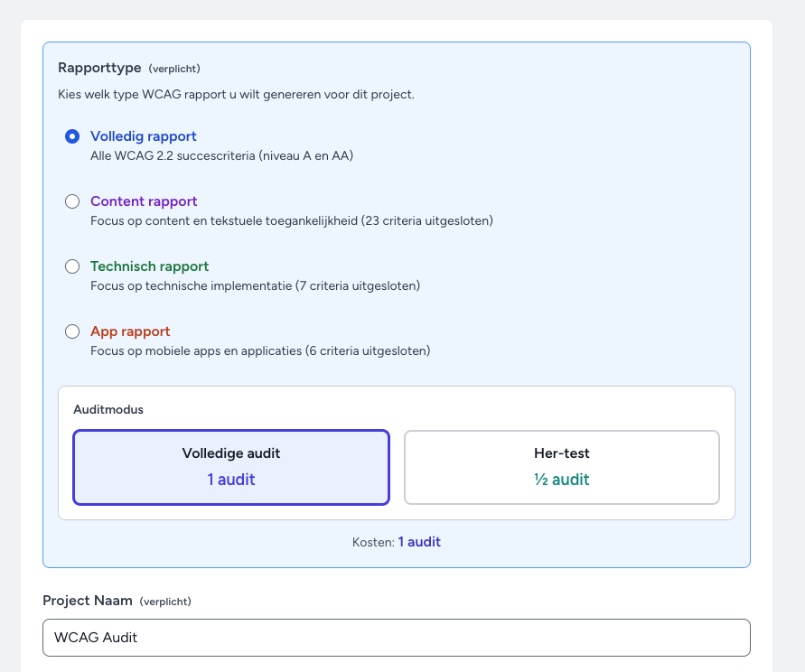Screen dimensions: 805x672
Task: Click the '7 criteria uitgesloten' description line
Action: 255,285
